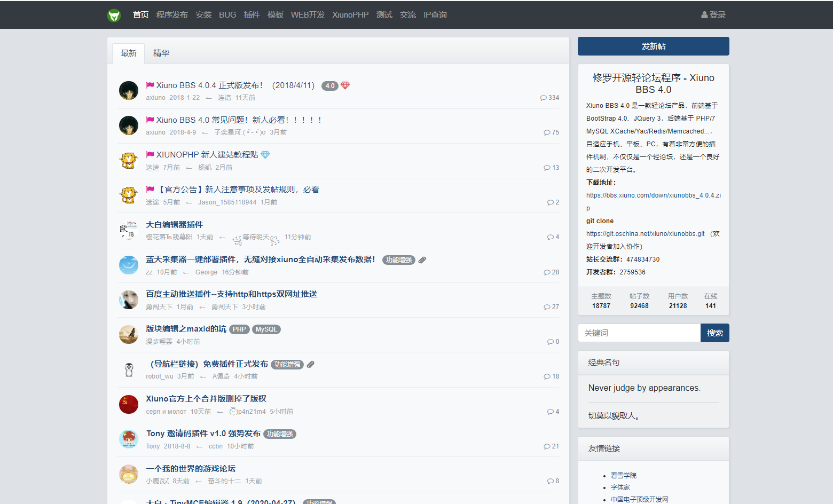This screenshot has width=833, height=504.
Task: Open thread Tony 邀请码插件 v1.0 强势发布
Action: (x=203, y=434)
